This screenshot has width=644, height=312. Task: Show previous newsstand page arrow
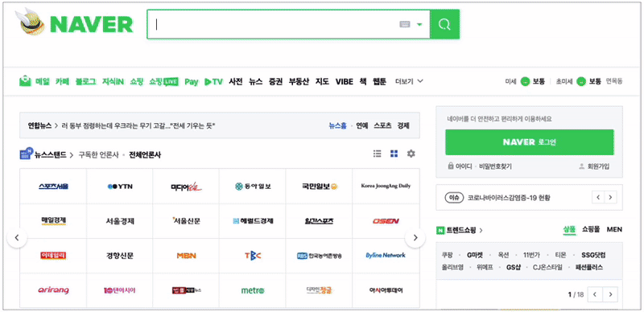pyautogui.click(x=17, y=238)
